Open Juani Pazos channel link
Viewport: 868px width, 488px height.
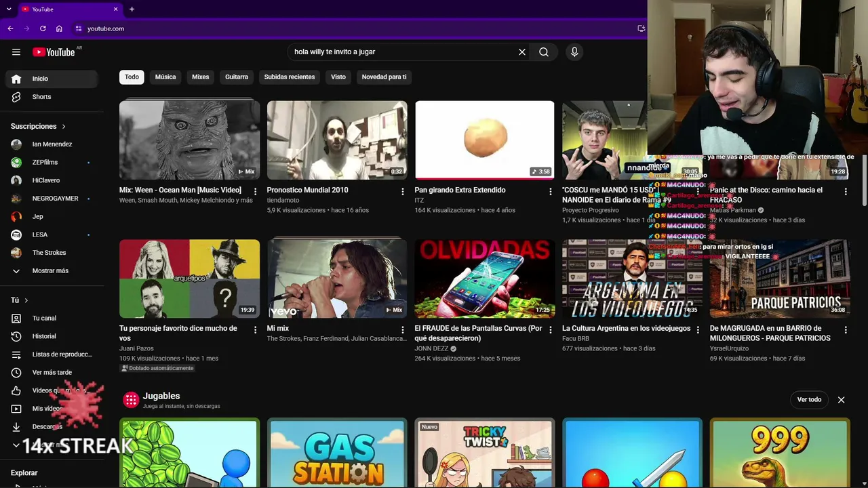click(136, 348)
